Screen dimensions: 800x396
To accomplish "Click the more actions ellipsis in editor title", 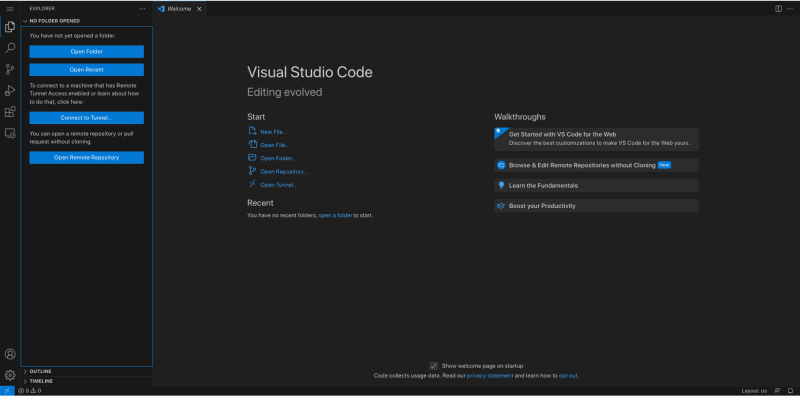I will pyautogui.click(x=791, y=9).
